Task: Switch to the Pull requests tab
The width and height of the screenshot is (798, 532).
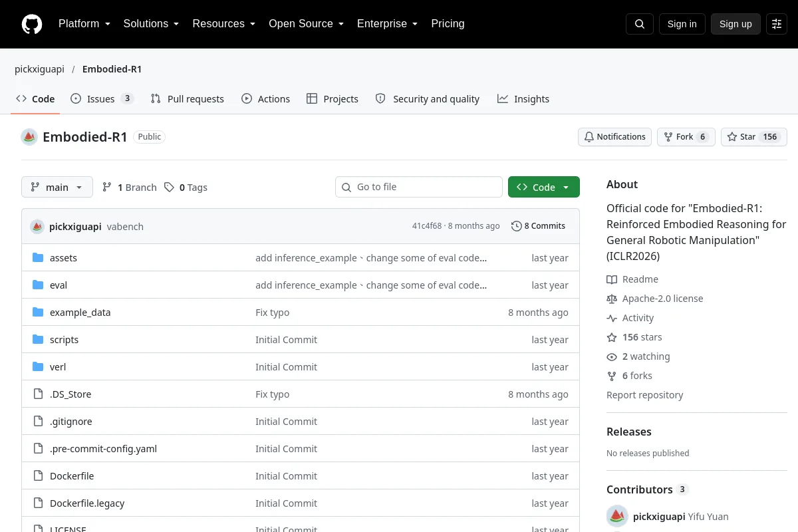Action: 188,99
